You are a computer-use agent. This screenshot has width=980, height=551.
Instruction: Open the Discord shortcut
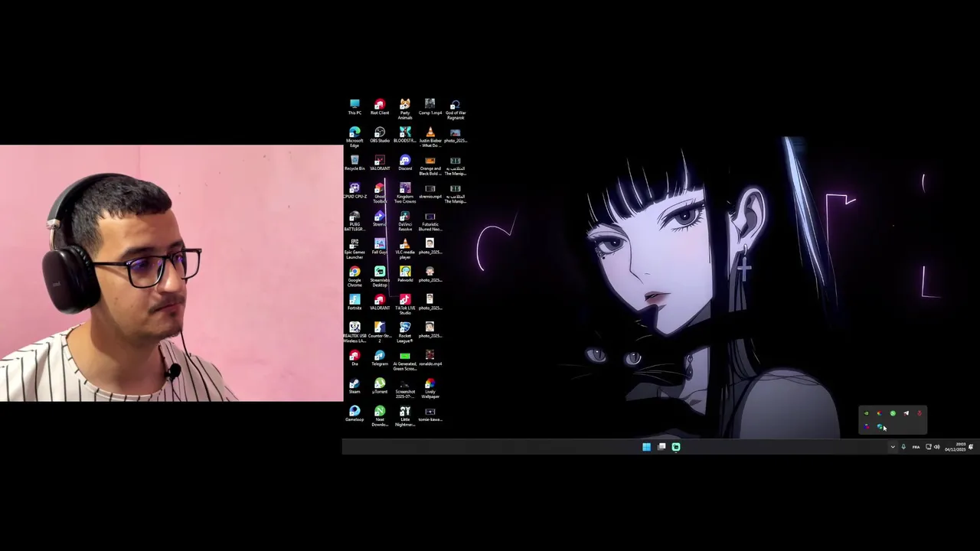pyautogui.click(x=405, y=163)
